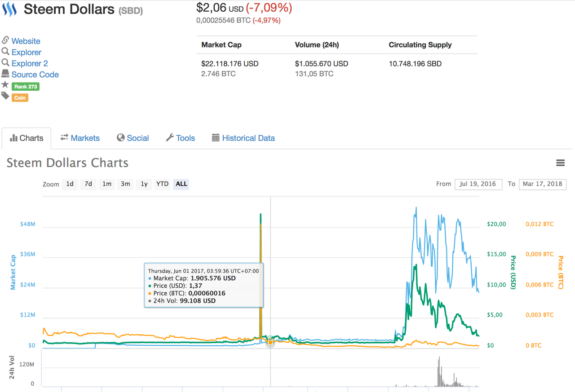Click the Circulating Supply column header

420,45
